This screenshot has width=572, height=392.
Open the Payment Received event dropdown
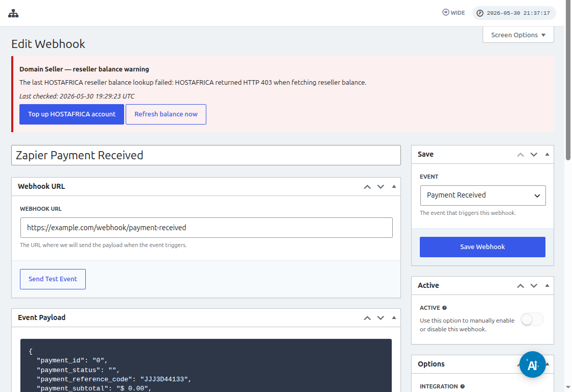pos(483,195)
